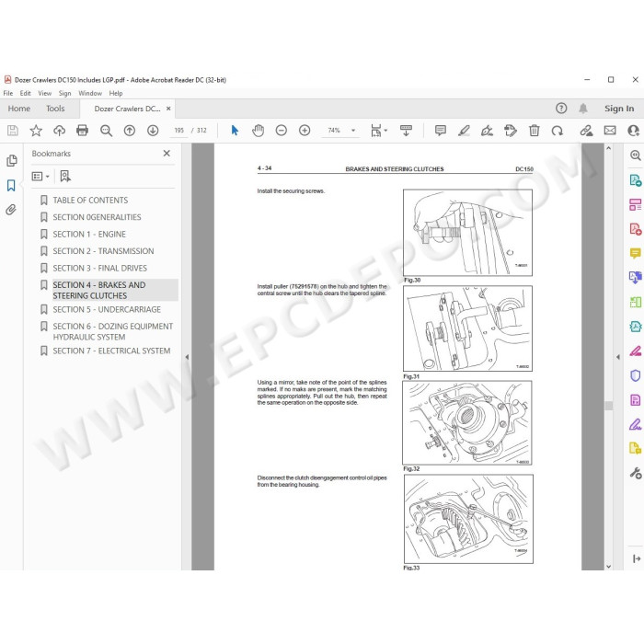Collapse the right tools pane arrow
Screen dimensions: 644x644
pyautogui.click(x=618, y=357)
